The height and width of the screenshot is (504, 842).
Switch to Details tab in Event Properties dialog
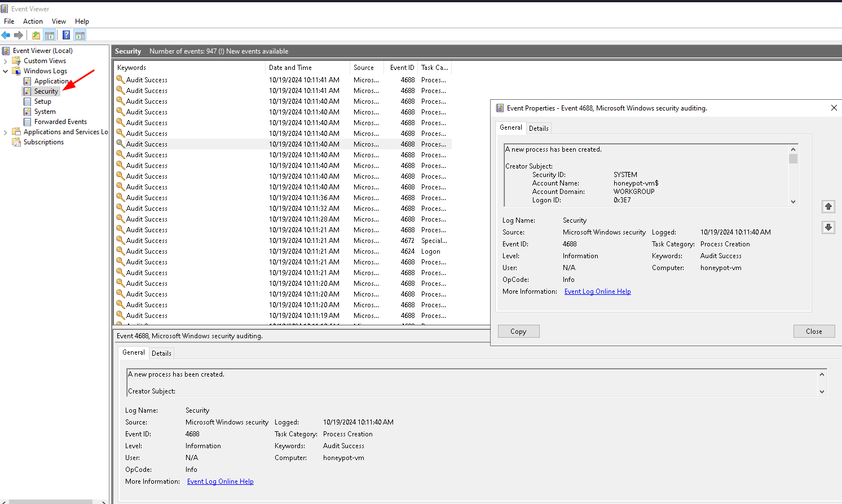click(x=539, y=129)
